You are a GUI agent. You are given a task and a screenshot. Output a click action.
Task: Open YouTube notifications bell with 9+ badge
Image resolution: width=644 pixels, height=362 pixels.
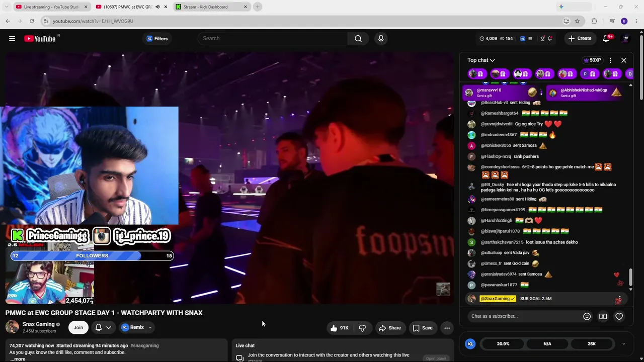(x=607, y=39)
